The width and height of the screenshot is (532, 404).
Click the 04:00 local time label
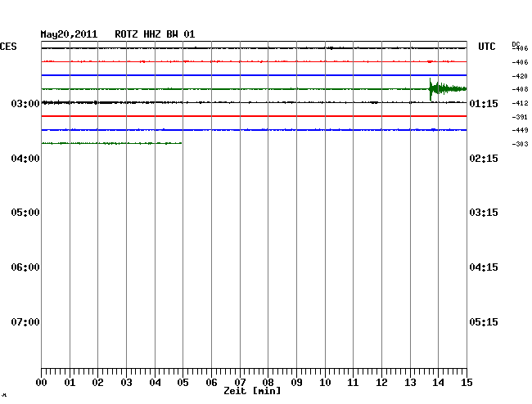[25, 159]
